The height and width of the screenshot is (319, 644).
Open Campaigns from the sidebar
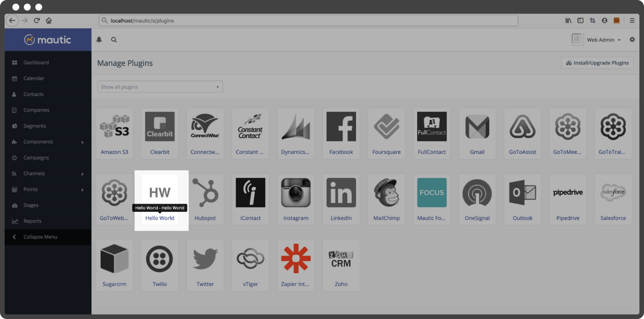tap(48, 158)
